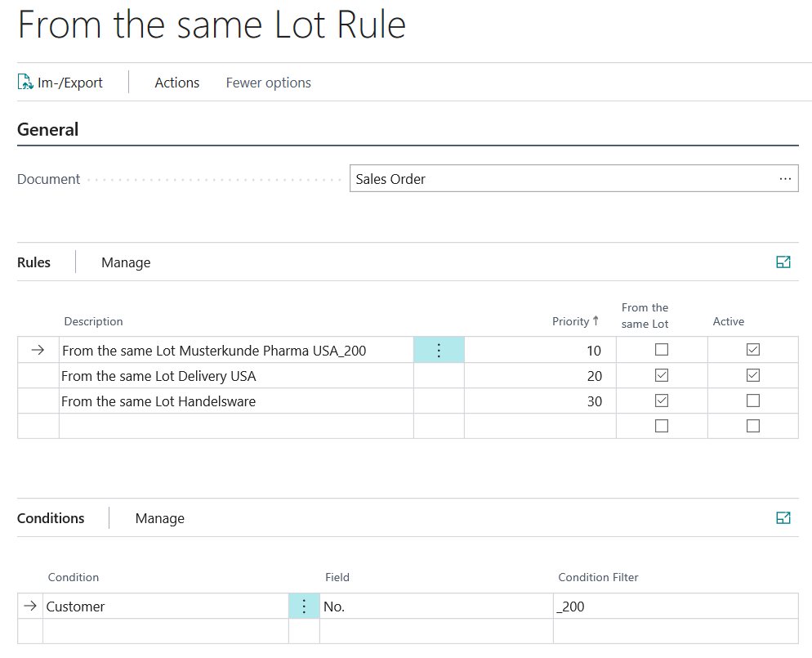Open the Manage menu under Rules
Screen dimensions: 812x658
[126, 262]
